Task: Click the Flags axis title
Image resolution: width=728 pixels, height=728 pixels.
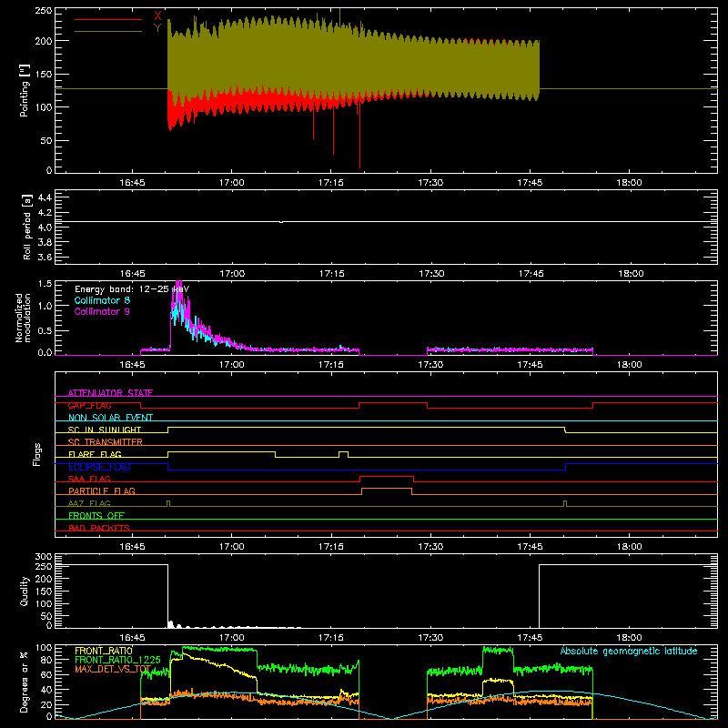Action: point(36,454)
